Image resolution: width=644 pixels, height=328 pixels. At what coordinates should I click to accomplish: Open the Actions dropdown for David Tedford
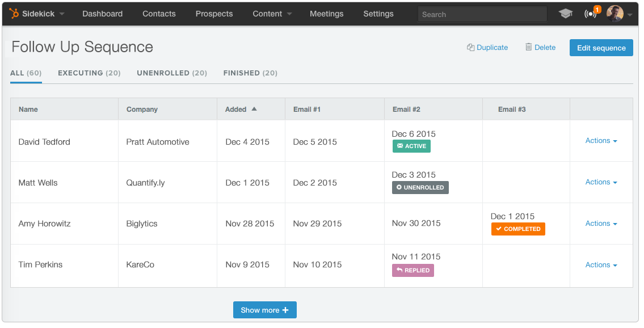coord(600,140)
